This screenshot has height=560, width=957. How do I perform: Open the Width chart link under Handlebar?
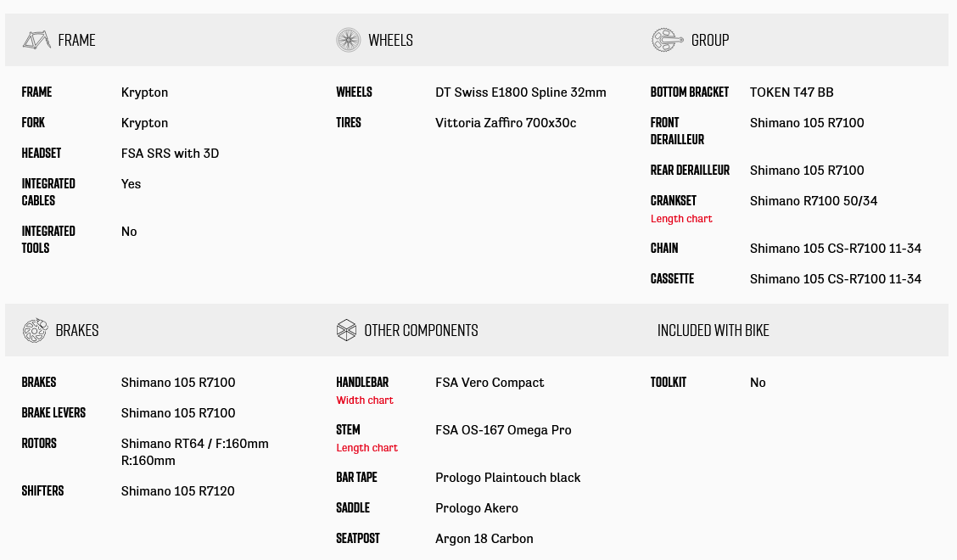point(365,400)
